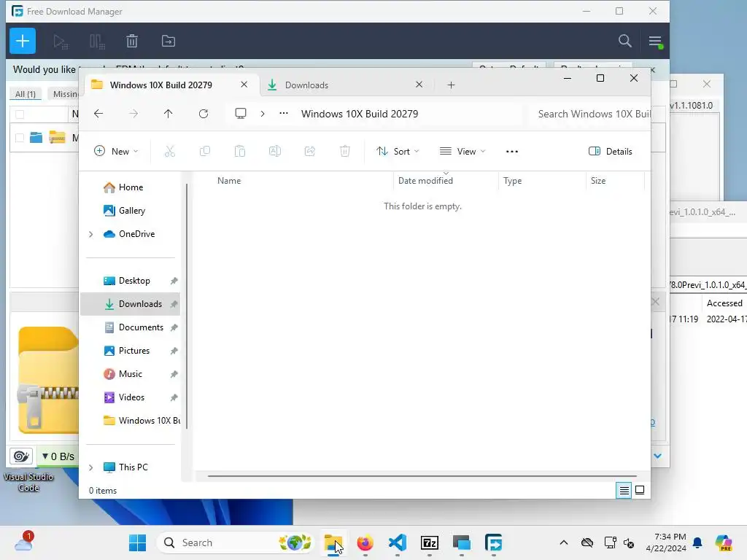Switch to the Downloads tab in Explorer
This screenshot has width=747, height=560.
coord(307,85)
